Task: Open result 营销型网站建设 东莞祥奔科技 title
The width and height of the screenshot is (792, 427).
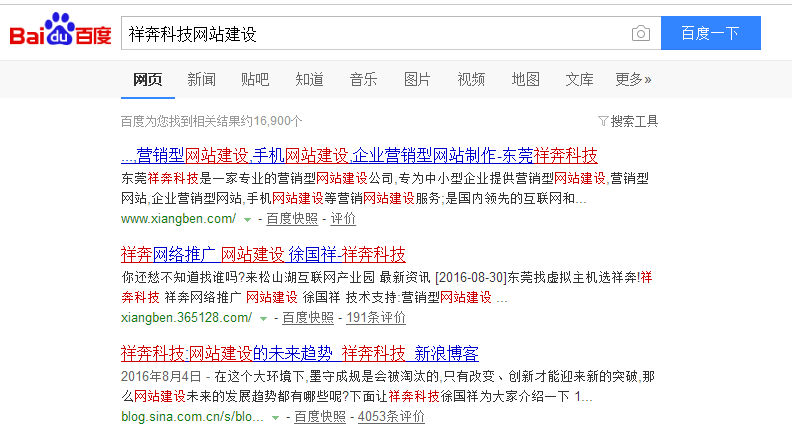Action: click(359, 155)
